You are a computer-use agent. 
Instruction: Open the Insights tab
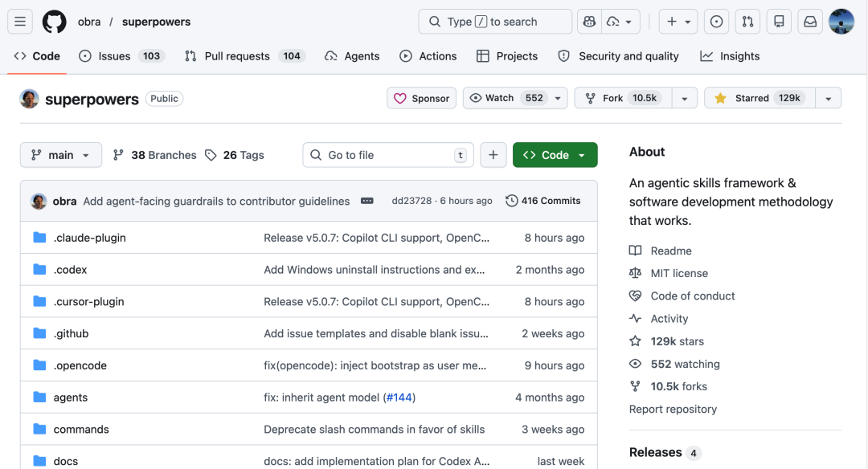[737, 55]
